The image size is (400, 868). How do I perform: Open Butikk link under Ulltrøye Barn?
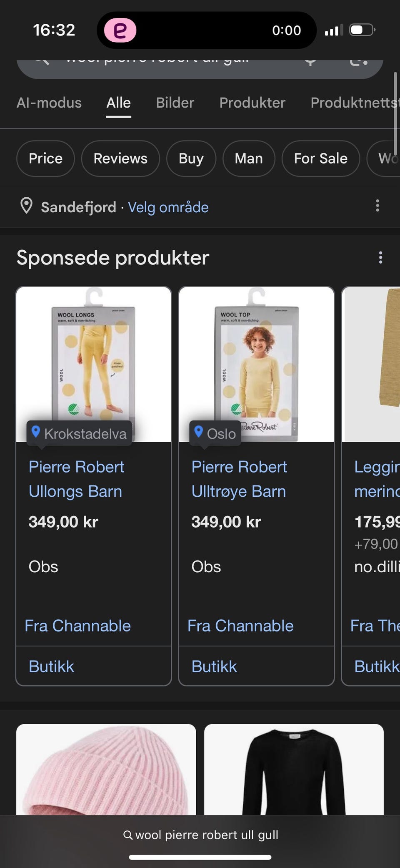tap(214, 666)
